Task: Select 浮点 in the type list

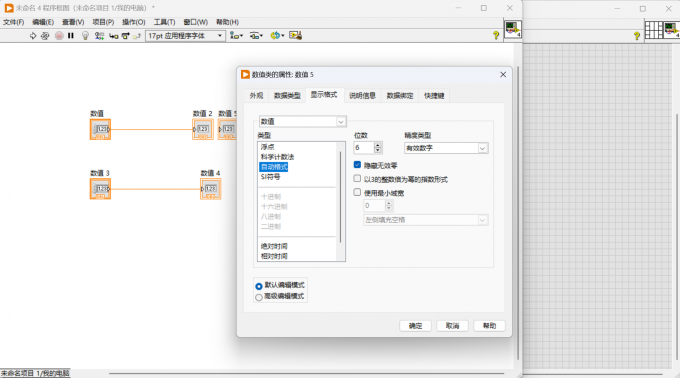Action: 268,147
